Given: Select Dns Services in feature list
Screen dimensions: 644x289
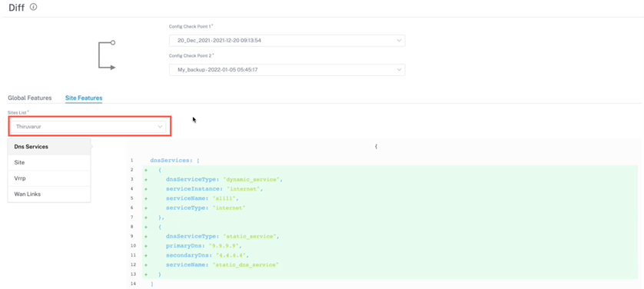Looking at the screenshot, I should tap(49, 147).
